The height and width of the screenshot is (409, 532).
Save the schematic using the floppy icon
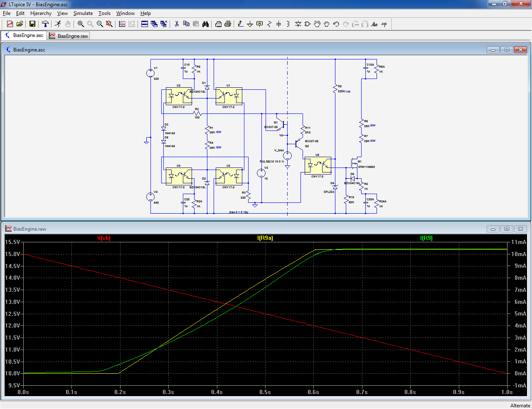[x=32, y=24]
